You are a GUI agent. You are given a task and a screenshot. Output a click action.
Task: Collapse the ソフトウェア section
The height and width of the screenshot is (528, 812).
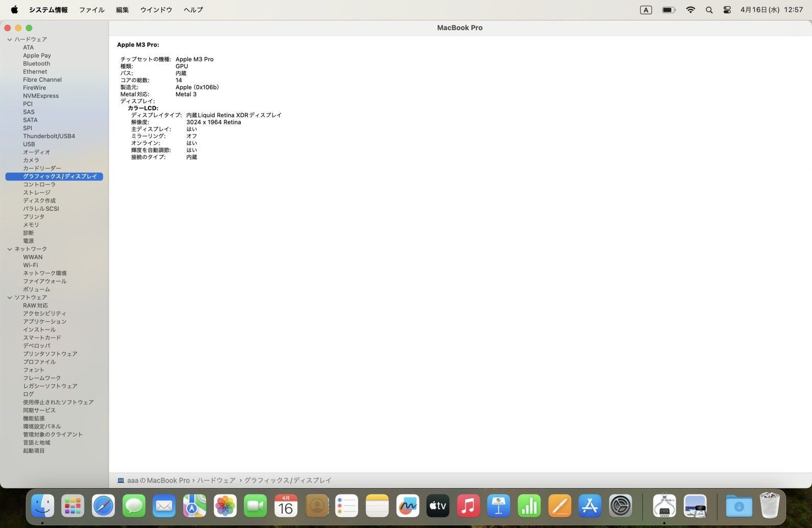pos(9,297)
